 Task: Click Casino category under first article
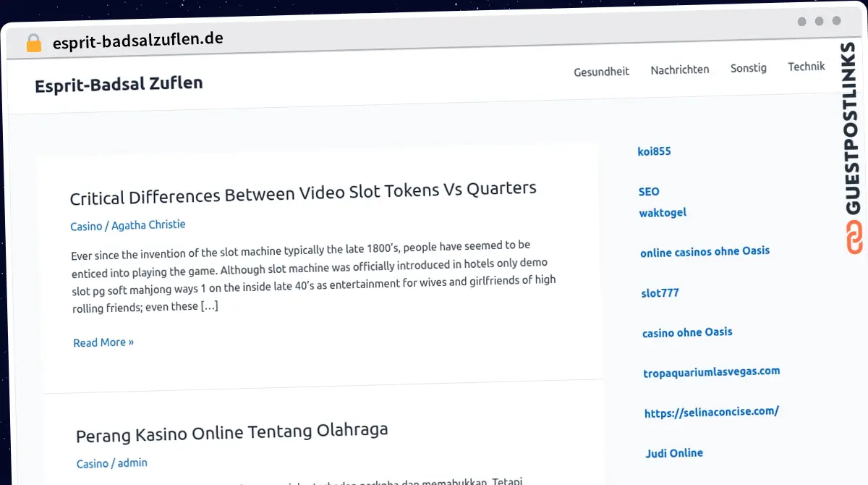click(x=86, y=227)
